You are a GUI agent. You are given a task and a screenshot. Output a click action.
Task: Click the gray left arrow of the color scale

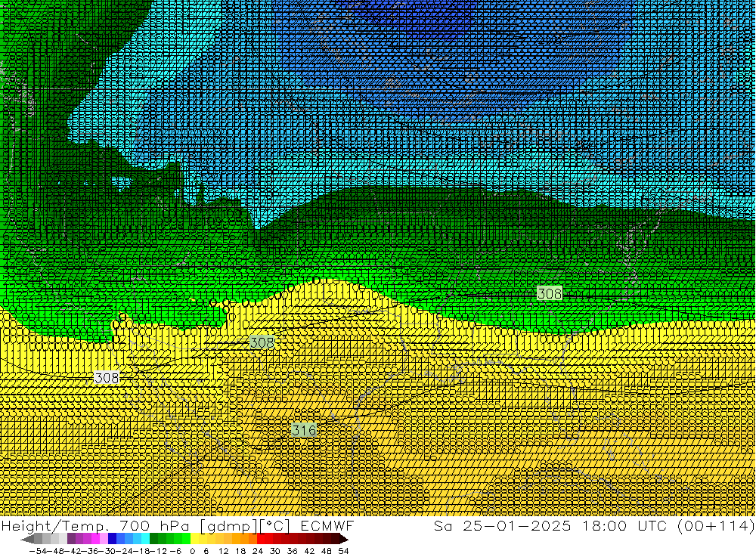[27, 539]
